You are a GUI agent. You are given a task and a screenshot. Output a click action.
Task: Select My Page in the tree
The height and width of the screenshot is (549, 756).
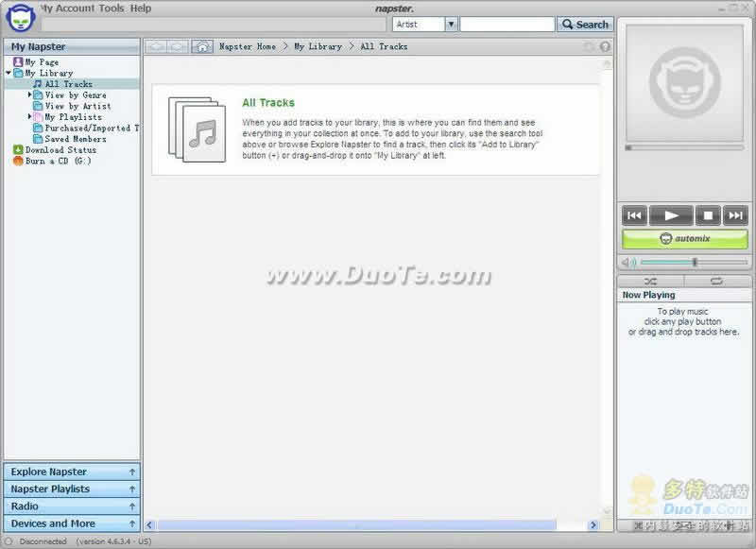point(42,61)
